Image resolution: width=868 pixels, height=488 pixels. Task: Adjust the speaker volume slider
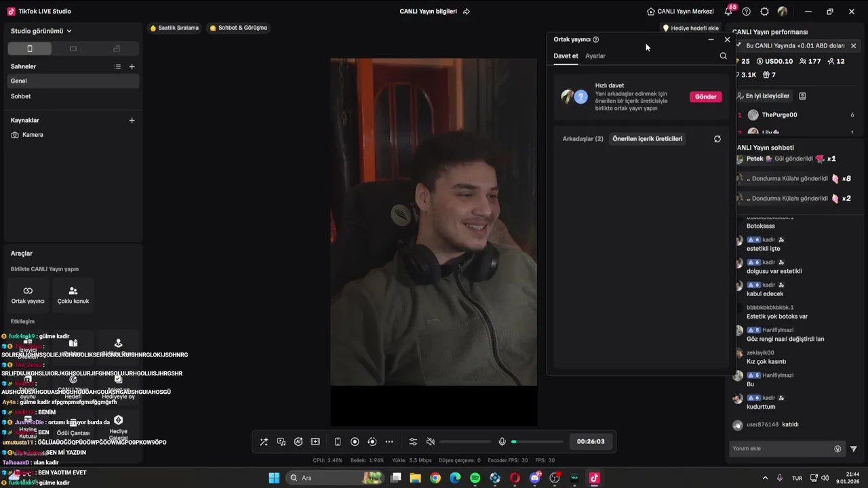(465, 442)
